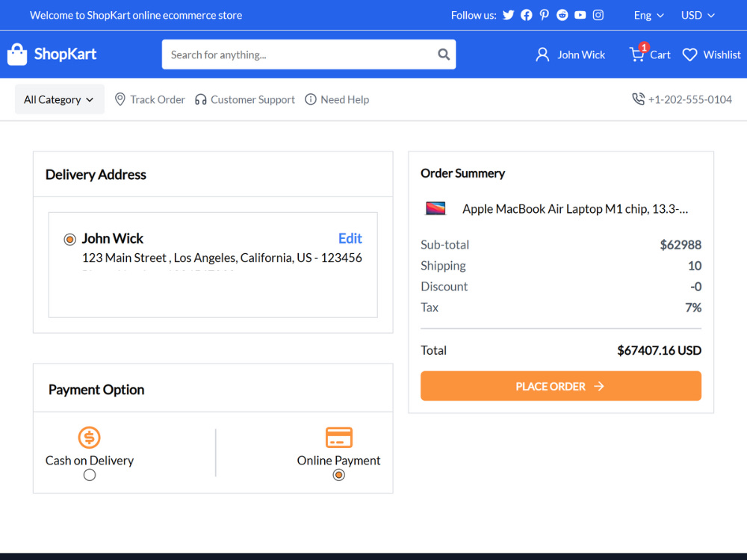Click the ShopKart brand name
This screenshot has height=560, width=747.
tap(65, 55)
